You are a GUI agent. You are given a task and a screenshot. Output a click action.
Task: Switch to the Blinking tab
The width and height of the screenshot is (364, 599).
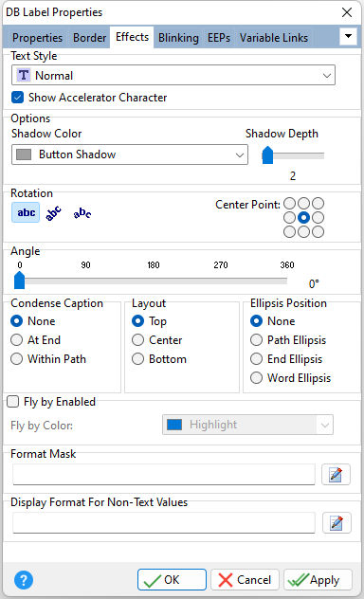[179, 38]
